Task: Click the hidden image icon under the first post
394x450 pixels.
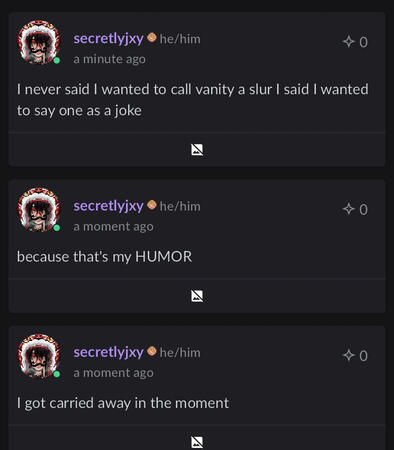Action: tap(197, 150)
